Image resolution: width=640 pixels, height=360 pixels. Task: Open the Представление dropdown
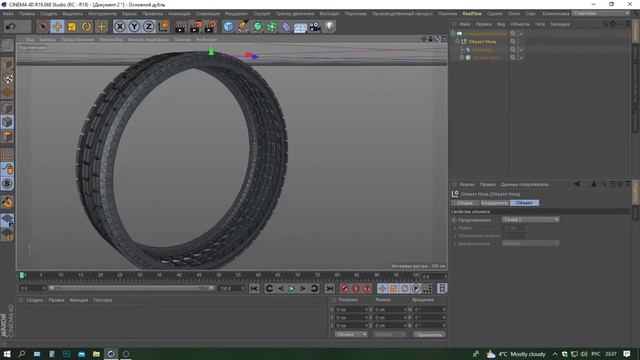(x=531, y=220)
